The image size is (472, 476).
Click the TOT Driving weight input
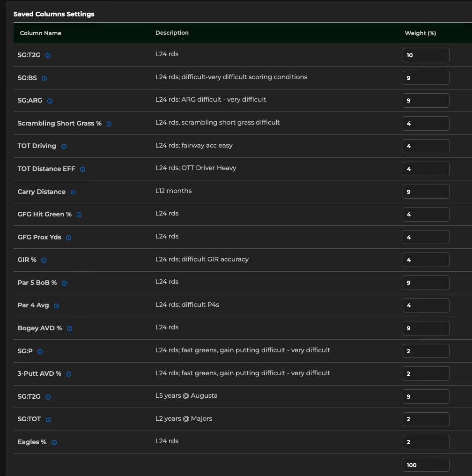[x=426, y=146]
